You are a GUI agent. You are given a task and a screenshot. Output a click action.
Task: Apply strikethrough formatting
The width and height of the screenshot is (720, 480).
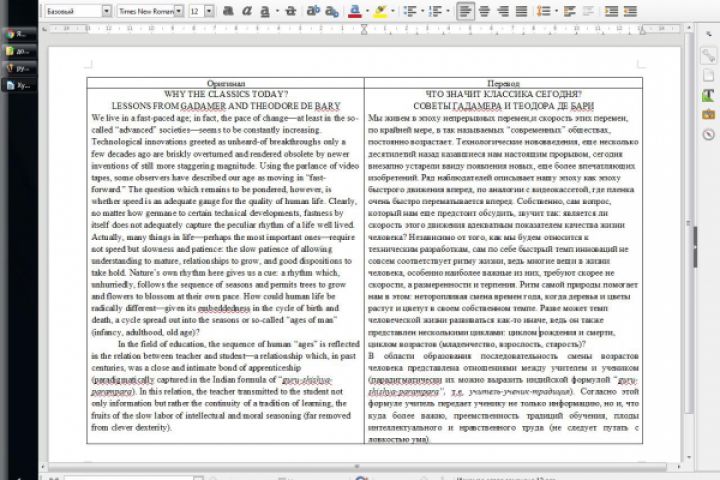click(290, 11)
